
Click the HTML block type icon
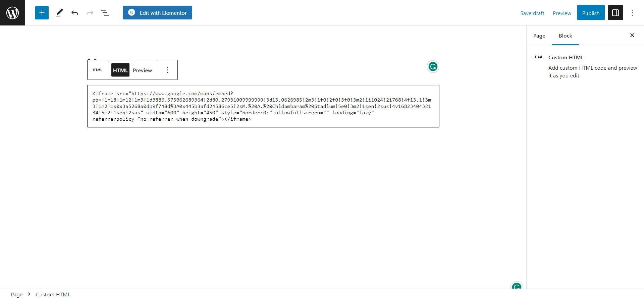[98, 70]
